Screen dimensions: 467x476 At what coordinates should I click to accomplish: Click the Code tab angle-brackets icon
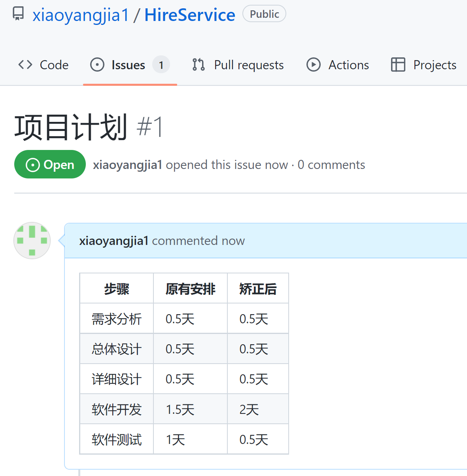click(25, 64)
